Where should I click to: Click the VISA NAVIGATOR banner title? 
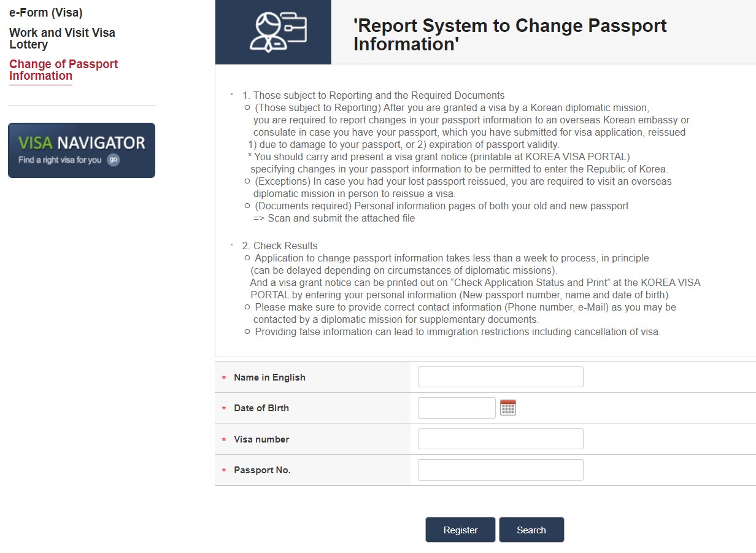click(x=82, y=144)
